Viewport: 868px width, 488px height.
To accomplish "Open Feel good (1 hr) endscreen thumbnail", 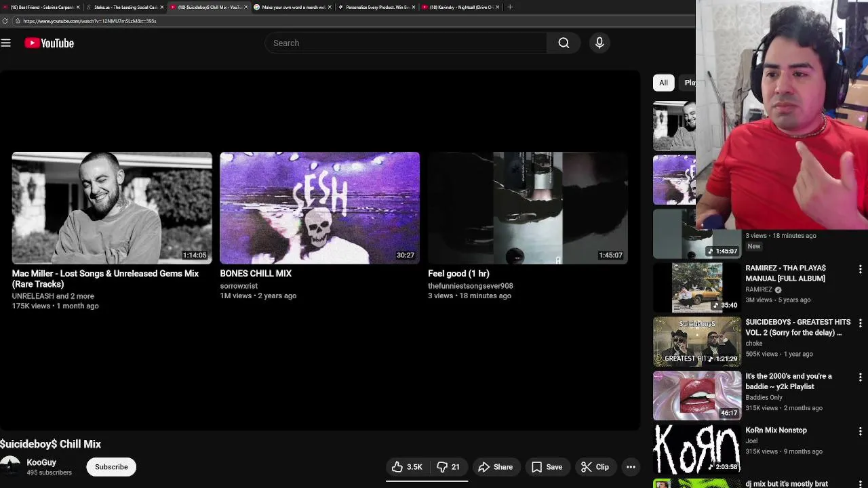I will [x=528, y=207].
